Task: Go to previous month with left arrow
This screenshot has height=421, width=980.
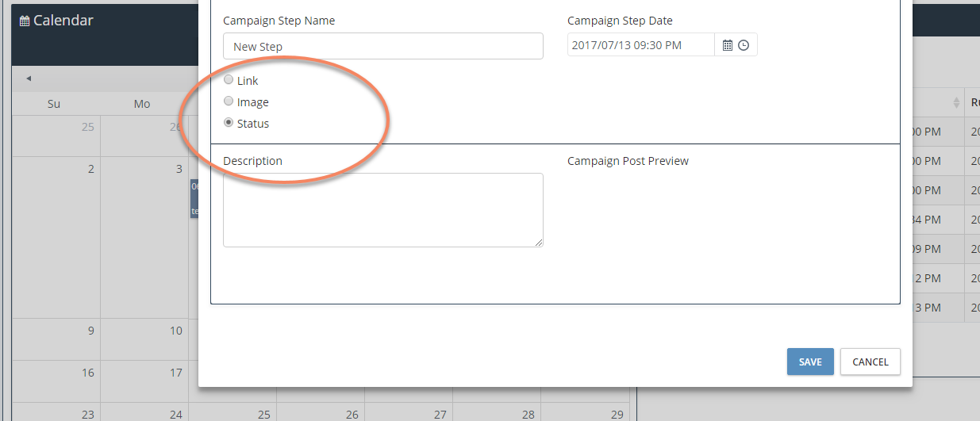Action: pos(29,78)
